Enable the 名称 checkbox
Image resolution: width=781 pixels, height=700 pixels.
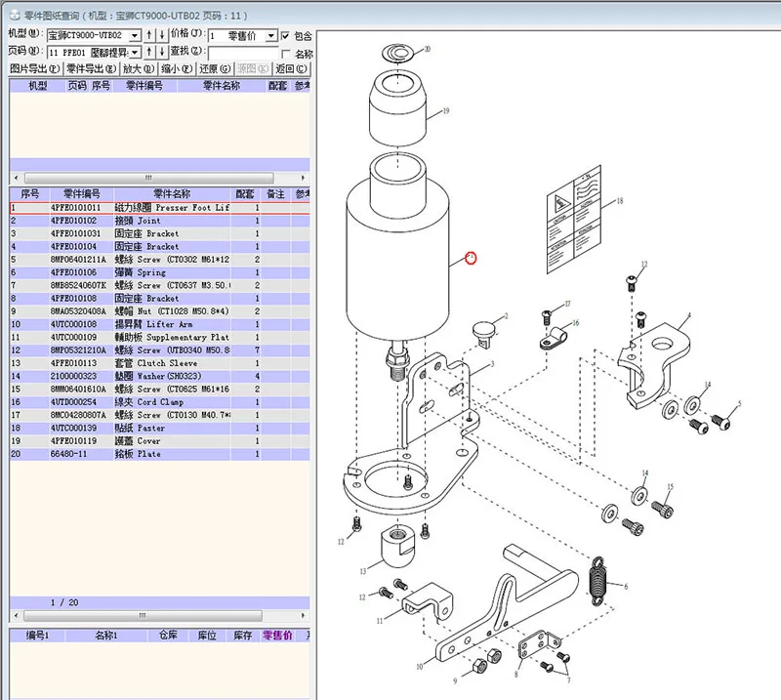click(x=285, y=54)
